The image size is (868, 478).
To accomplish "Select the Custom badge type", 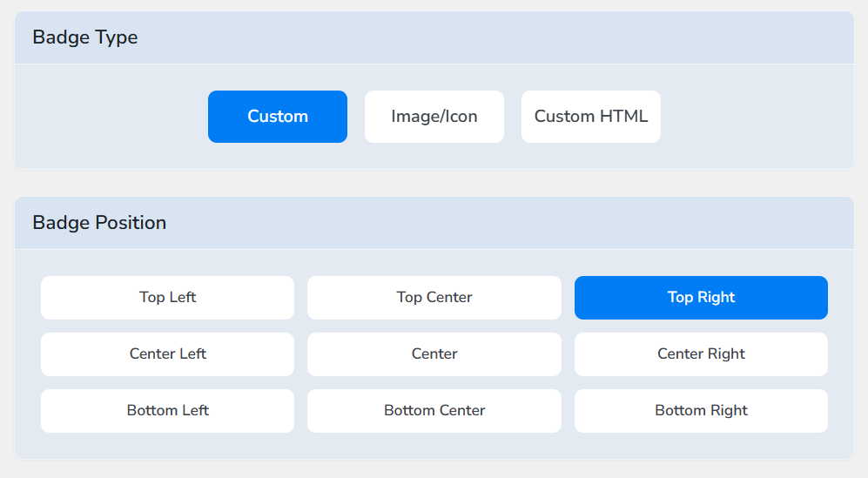I will tap(277, 117).
